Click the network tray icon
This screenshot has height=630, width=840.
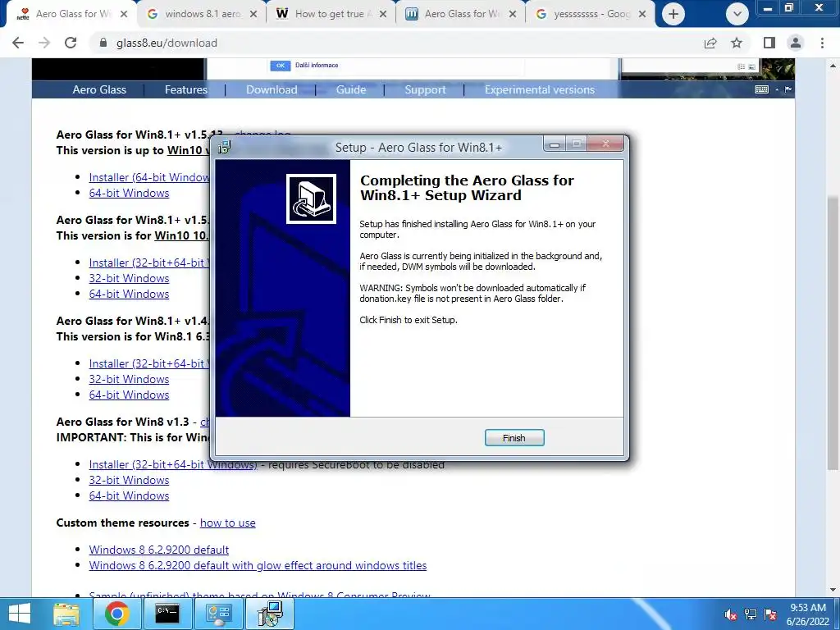coord(751,615)
